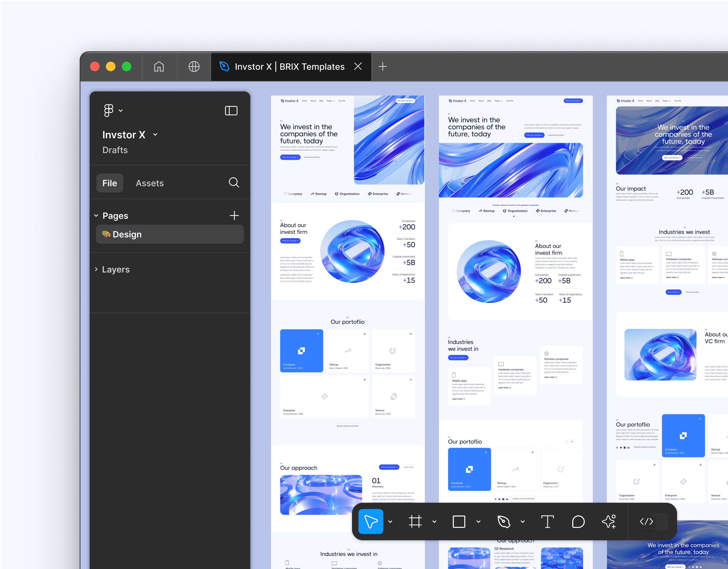Image resolution: width=728 pixels, height=569 pixels.
Task: Select the Text tool in toolbar
Action: click(546, 522)
